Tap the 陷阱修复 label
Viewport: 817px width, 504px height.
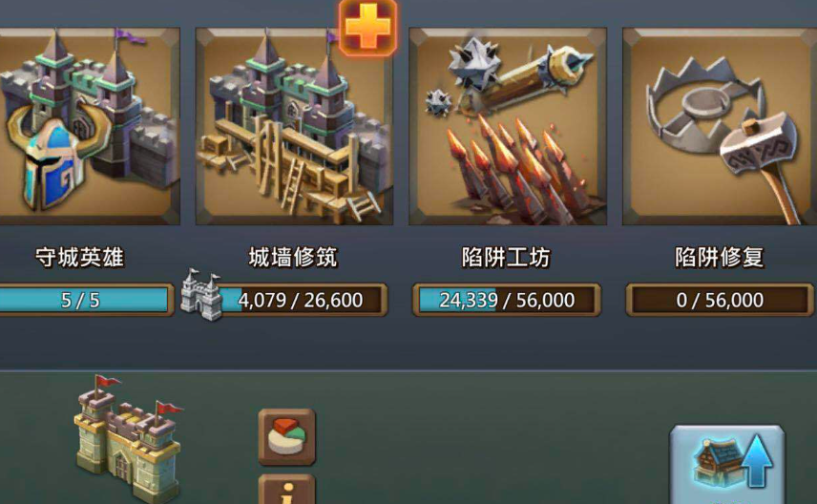pyautogui.click(x=720, y=258)
